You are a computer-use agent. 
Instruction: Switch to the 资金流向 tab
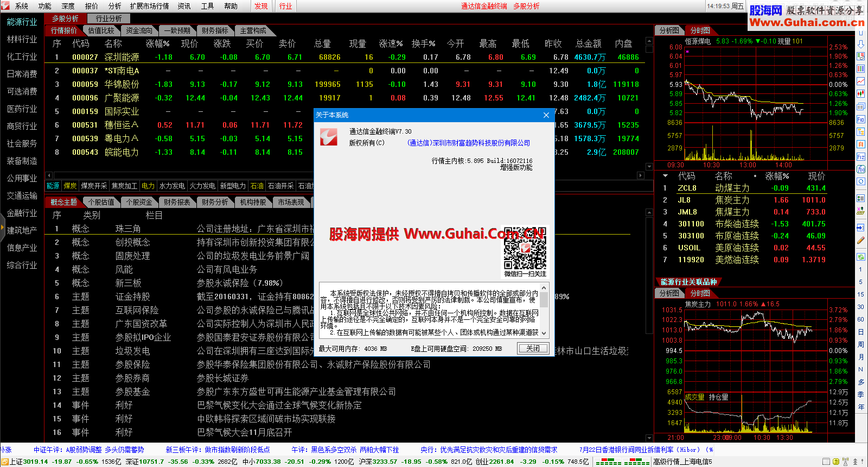pos(139,30)
